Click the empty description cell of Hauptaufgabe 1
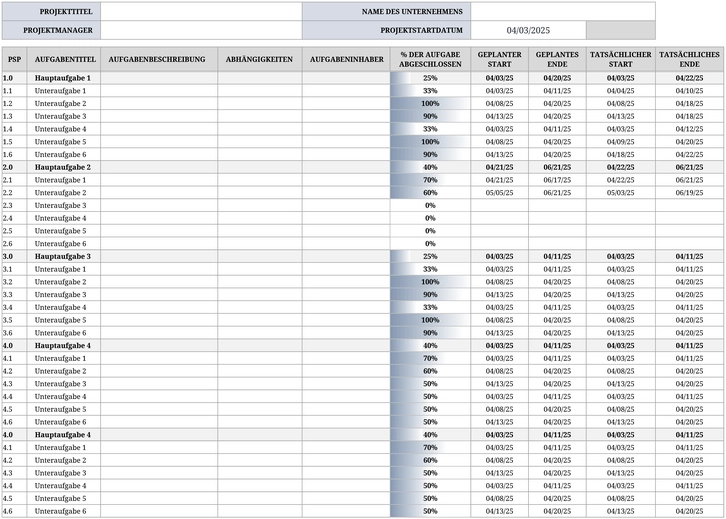 click(159, 78)
